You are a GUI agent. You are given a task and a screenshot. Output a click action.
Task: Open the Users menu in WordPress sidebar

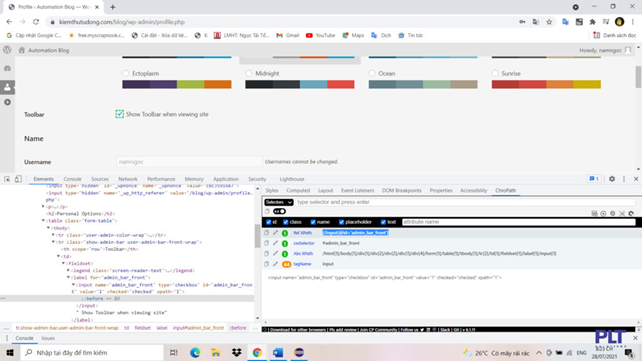(7, 87)
